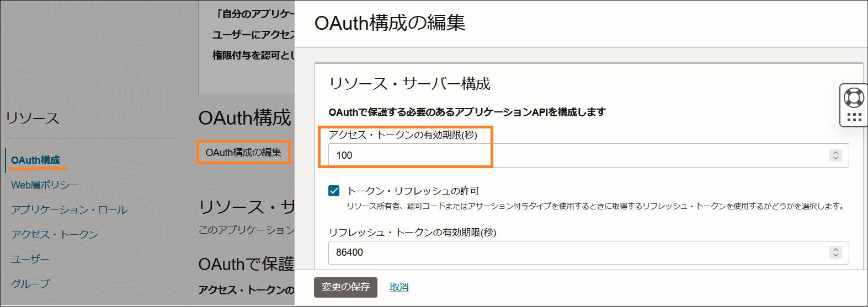Click the 取消 link
868x307 pixels.
tap(399, 287)
